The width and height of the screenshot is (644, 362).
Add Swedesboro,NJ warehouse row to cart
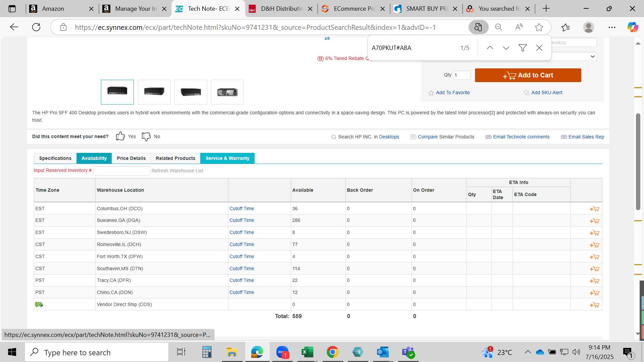click(x=594, y=233)
